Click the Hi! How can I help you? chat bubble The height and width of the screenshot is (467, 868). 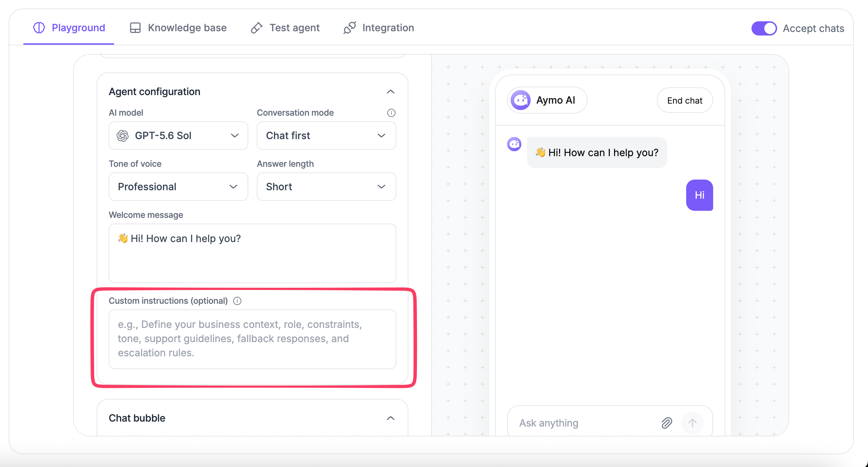coord(597,153)
